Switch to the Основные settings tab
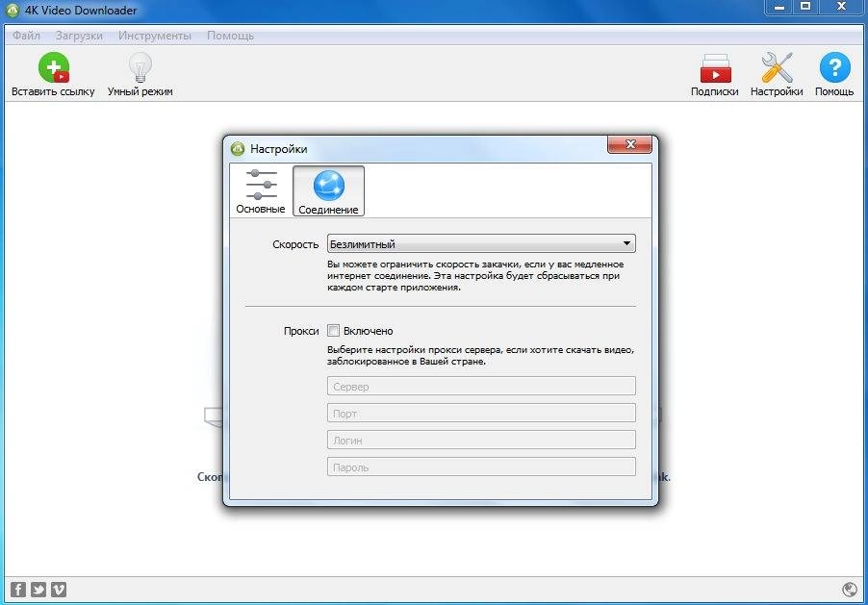 (x=261, y=191)
